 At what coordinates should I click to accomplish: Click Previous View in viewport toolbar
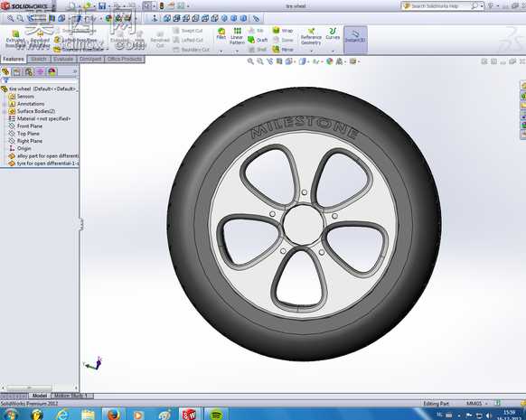(x=269, y=61)
